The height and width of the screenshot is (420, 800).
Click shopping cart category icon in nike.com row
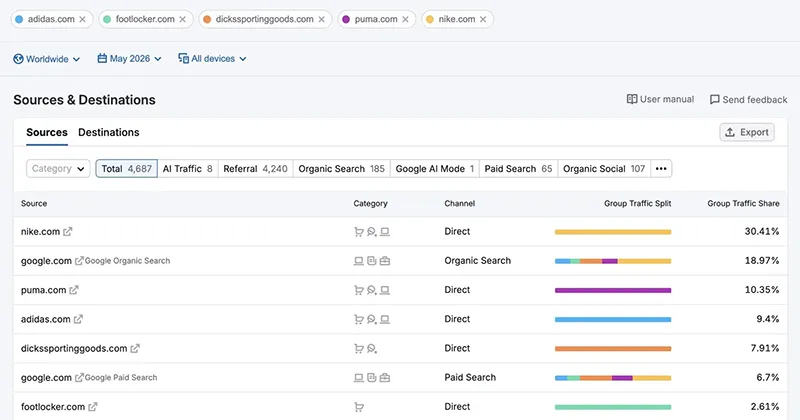(359, 232)
